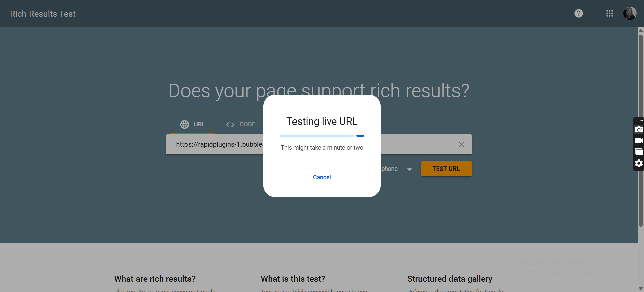
Task: Switch to the CODE tab
Action: coord(247,124)
